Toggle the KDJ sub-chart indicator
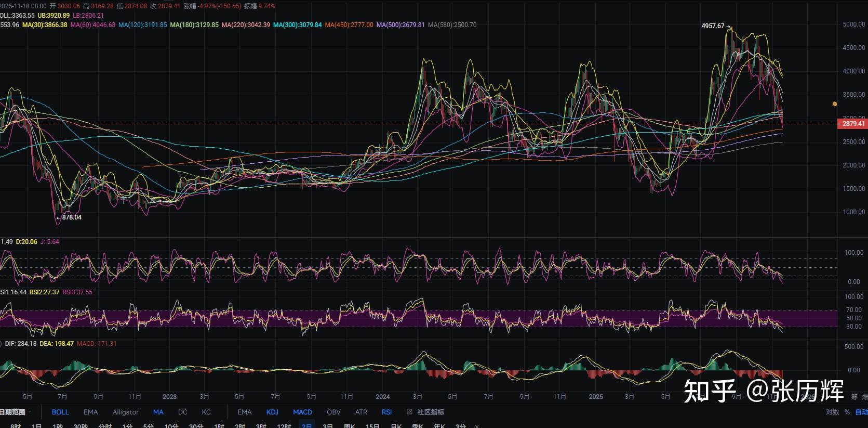This screenshot has height=428, width=868. 272,412
